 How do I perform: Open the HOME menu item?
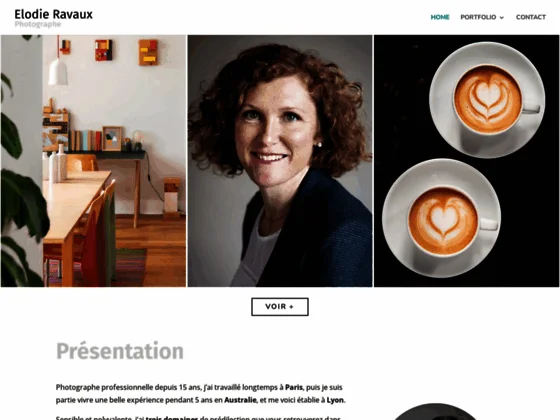440,17
